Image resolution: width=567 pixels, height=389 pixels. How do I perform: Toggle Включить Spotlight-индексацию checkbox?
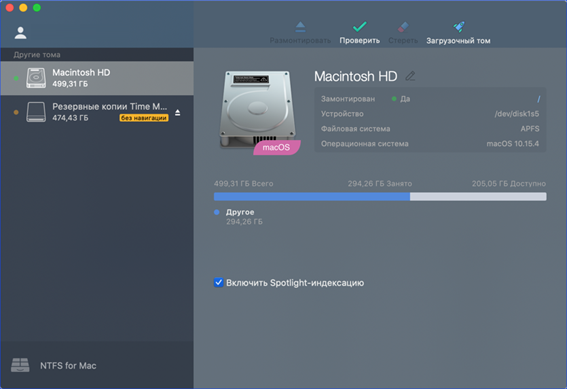[218, 282]
